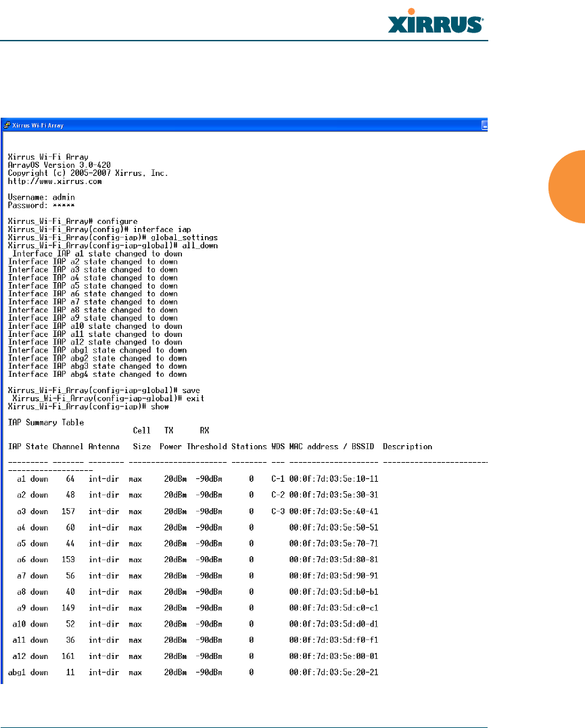Click the 'C-3' WDS value
Image resolution: width=585 pixels, height=728 pixels.
[x=278, y=511]
